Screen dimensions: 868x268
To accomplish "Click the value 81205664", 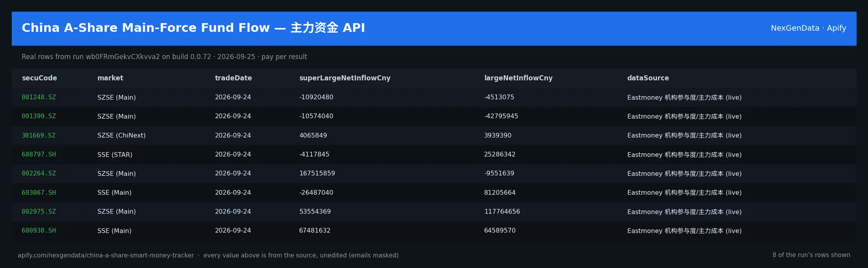I will click(x=500, y=192).
